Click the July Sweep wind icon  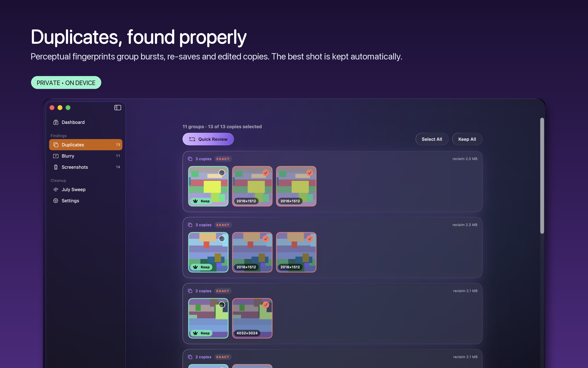pyautogui.click(x=56, y=189)
